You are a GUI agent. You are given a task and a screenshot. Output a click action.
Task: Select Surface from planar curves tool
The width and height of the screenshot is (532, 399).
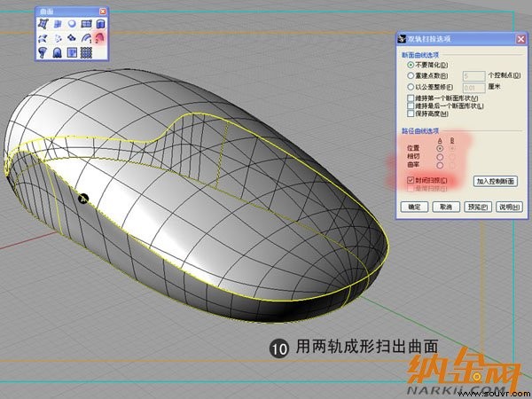(x=72, y=24)
